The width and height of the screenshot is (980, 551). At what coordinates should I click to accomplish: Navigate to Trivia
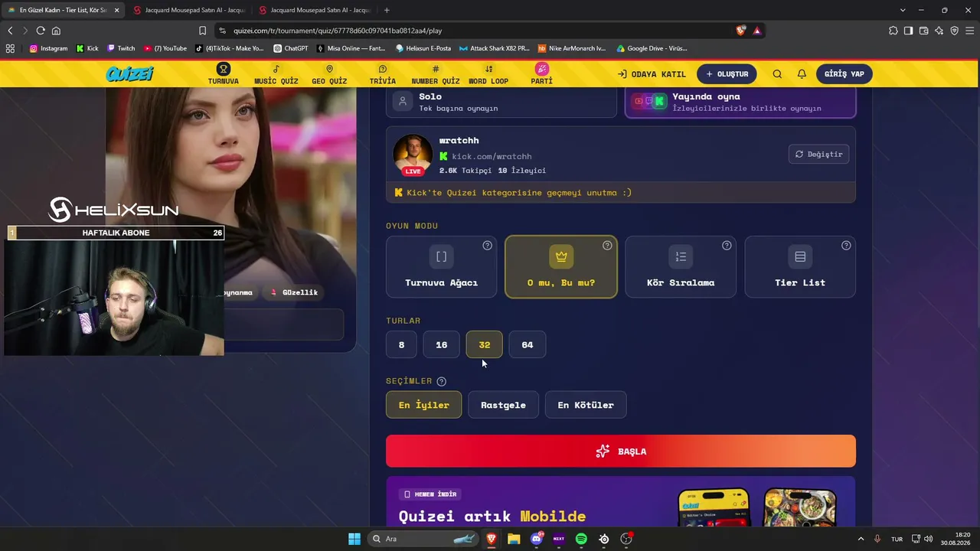pos(383,74)
